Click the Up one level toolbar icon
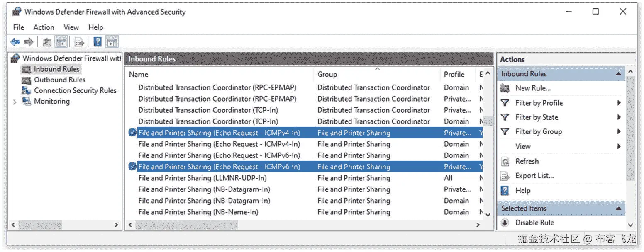 click(47, 42)
